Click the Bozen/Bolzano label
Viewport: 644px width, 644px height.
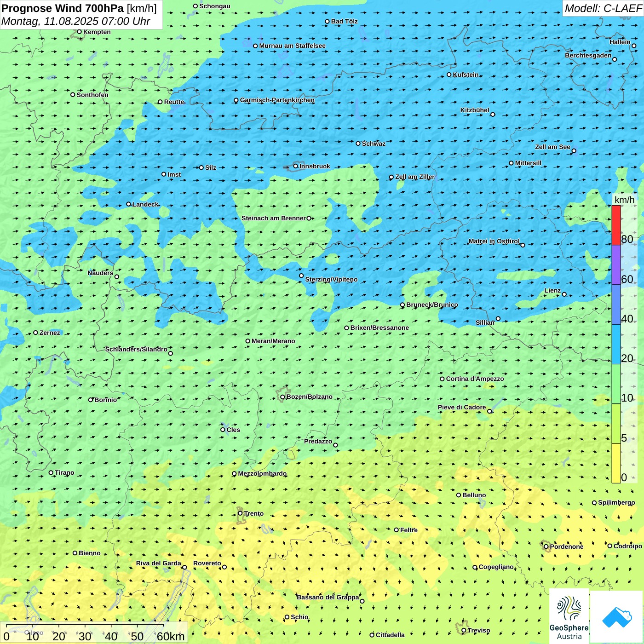tap(309, 397)
